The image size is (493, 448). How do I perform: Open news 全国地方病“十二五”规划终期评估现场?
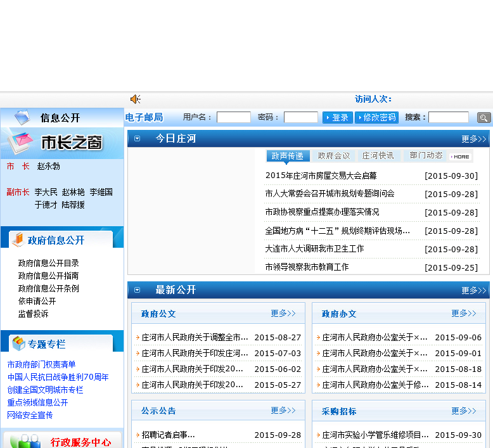click(x=338, y=231)
